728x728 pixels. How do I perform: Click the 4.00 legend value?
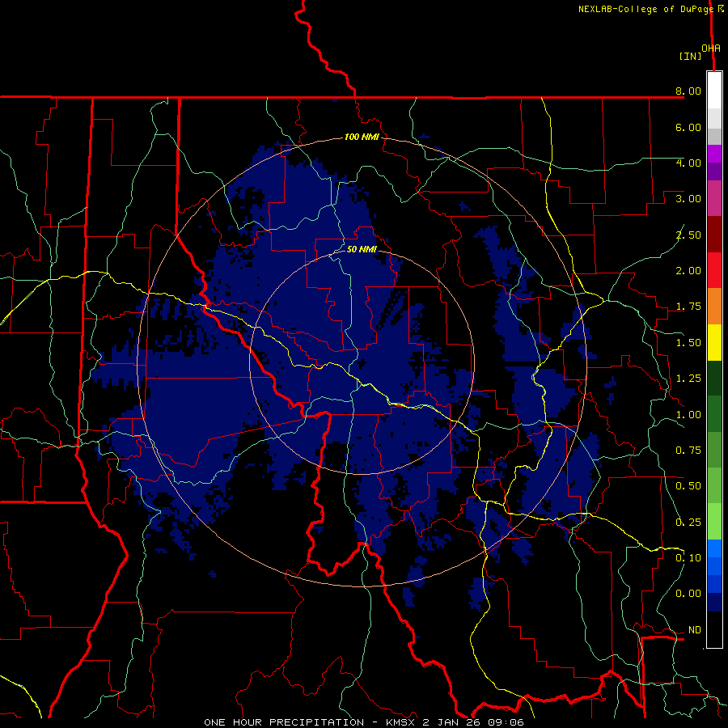coord(688,163)
